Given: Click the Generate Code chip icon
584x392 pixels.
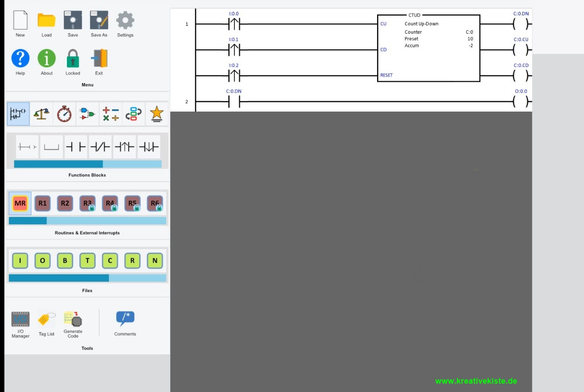Looking at the screenshot, I should (73, 320).
